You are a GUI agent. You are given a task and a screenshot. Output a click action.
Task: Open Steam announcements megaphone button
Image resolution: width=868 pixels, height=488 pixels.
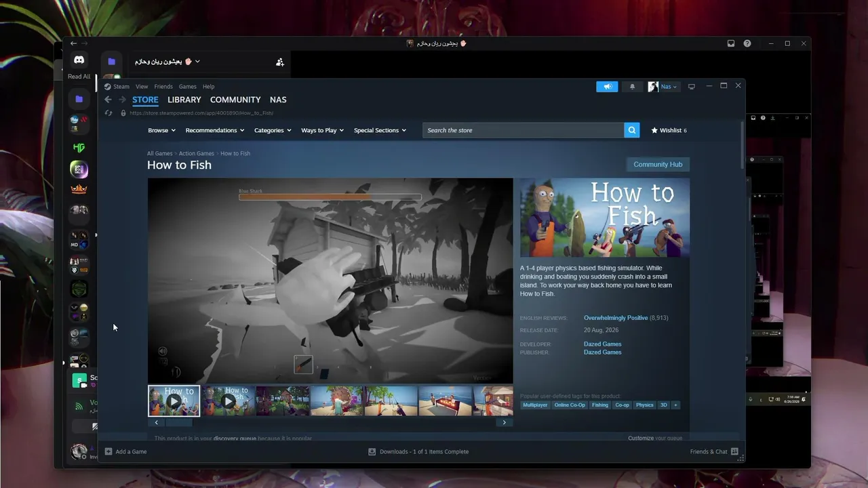608,87
